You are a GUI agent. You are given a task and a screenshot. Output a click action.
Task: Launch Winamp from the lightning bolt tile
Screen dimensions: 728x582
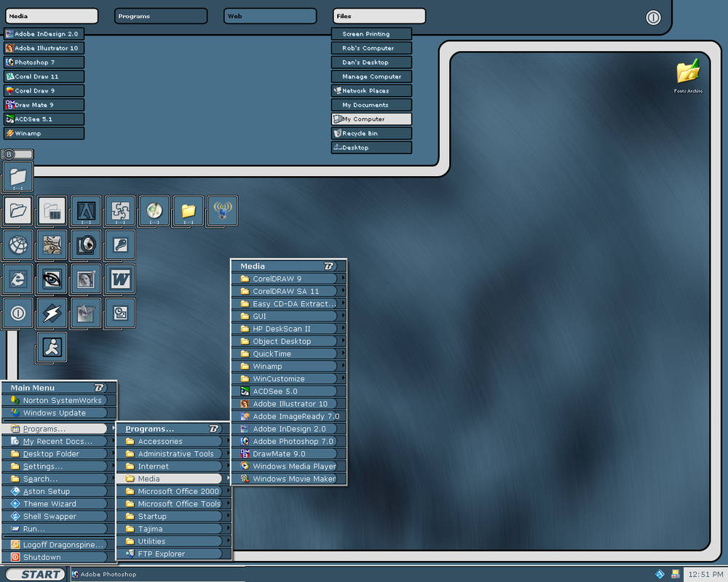tap(52, 314)
